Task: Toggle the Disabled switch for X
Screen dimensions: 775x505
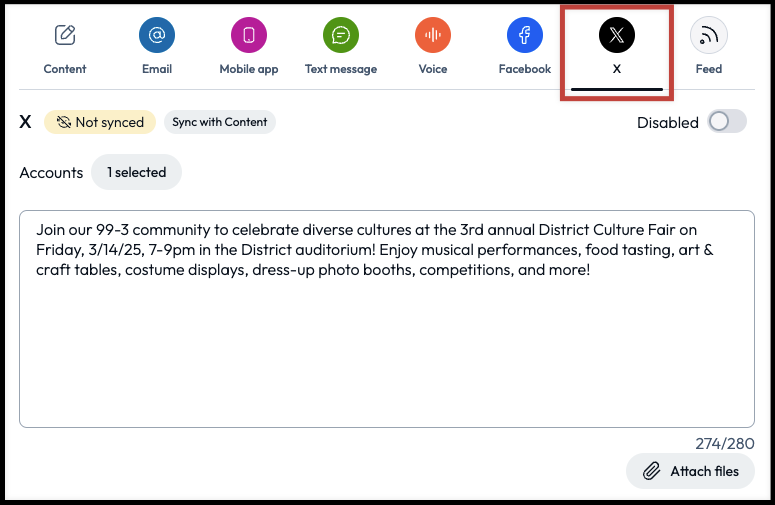Action: [x=726, y=122]
